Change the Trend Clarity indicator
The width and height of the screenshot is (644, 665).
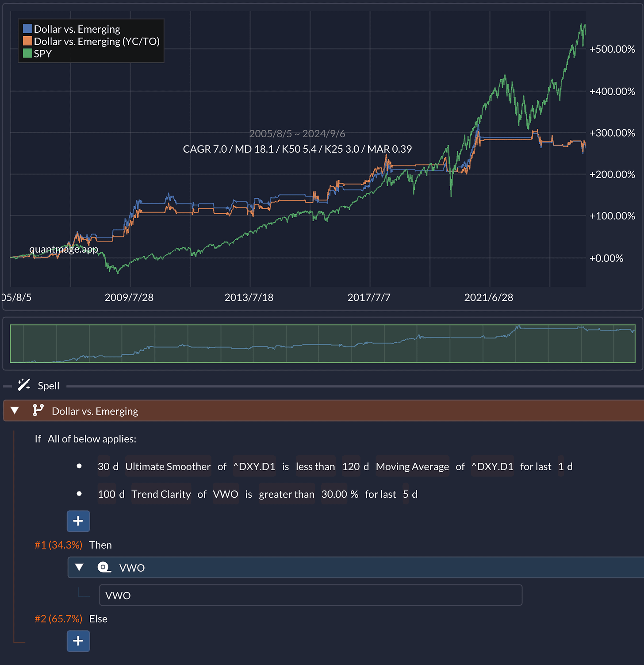click(x=161, y=494)
